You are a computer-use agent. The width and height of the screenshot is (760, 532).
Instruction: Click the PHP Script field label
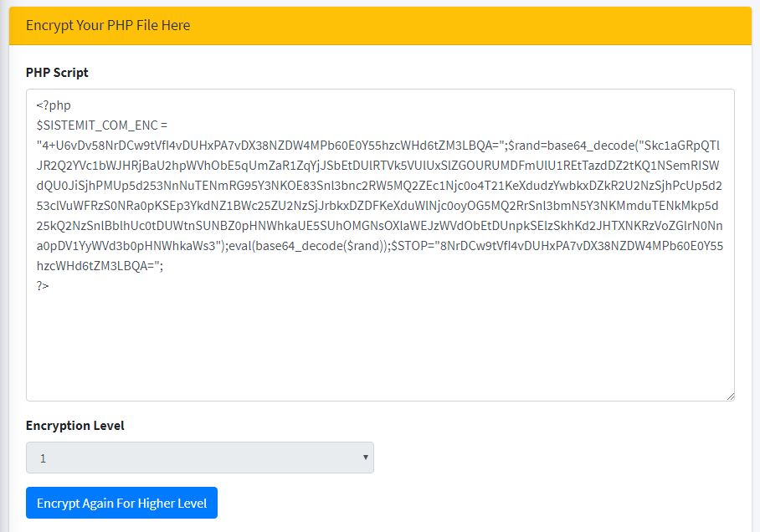click(55, 73)
